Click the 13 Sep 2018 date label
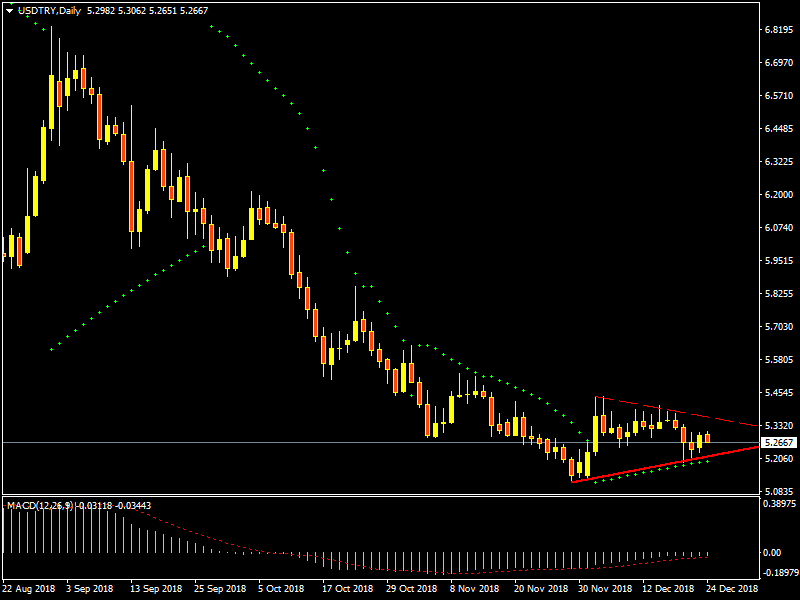 (155, 590)
